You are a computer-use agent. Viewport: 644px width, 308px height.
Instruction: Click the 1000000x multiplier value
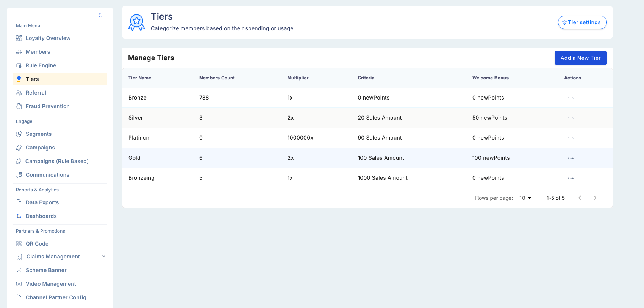(300, 138)
